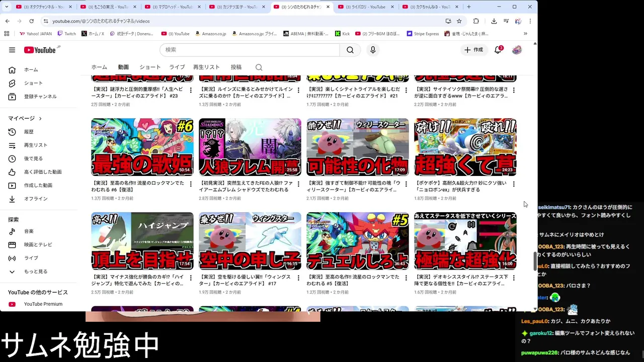Start voice search with the microphone
The width and height of the screenshot is (644, 362).
click(x=373, y=50)
